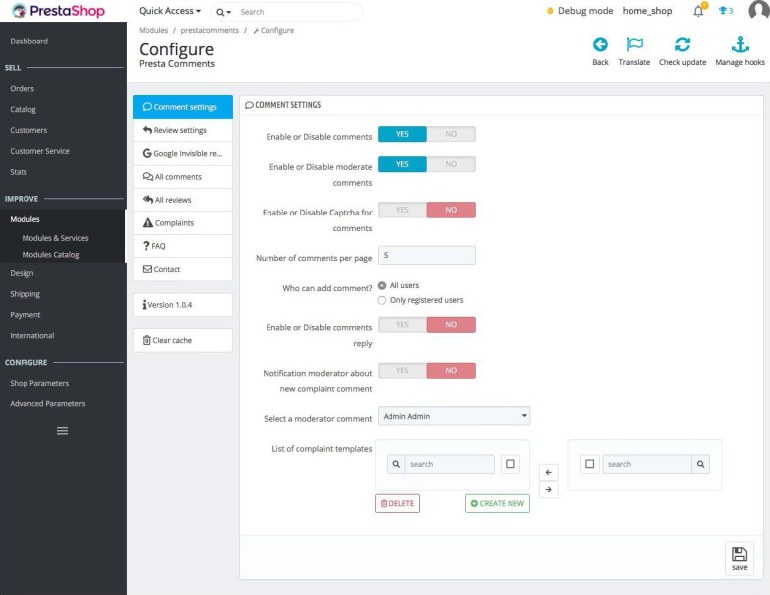Click the Check update refresh icon
This screenshot has height=595, width=770.
[682, 45]
